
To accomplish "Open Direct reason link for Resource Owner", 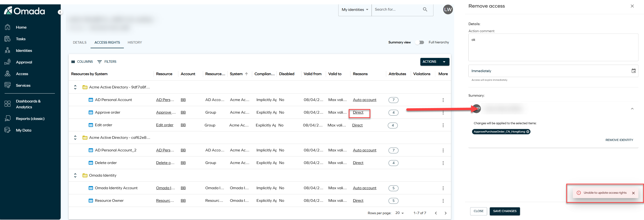I will click(x=358, y=201).
